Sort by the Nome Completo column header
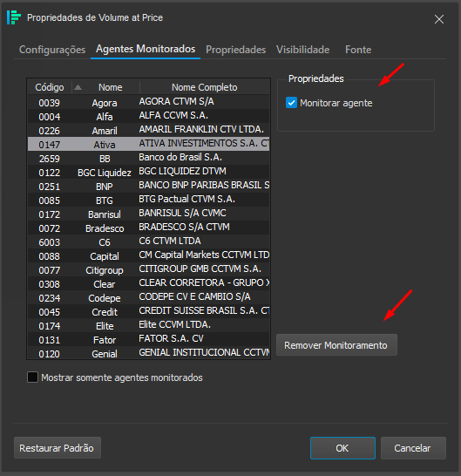 (205, 87)
